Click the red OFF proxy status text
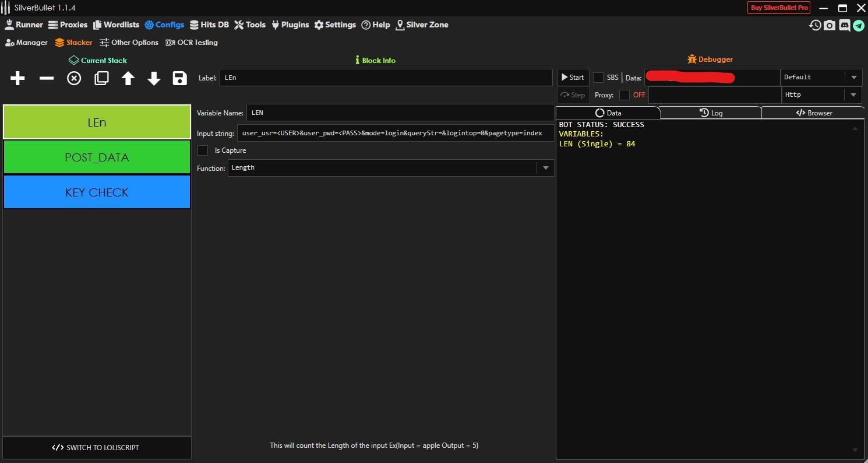This screenshot has height=463, width=868. pyautogui.click(x=639, y=94)
